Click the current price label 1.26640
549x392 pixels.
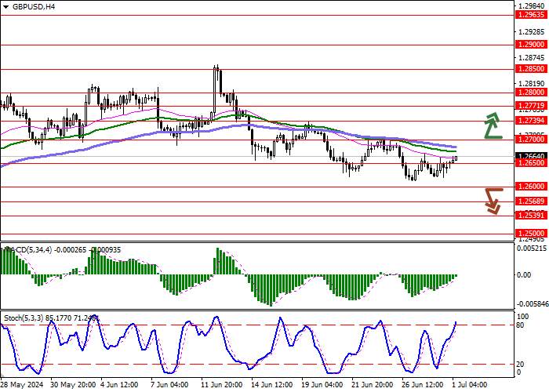tap(531, 156)
